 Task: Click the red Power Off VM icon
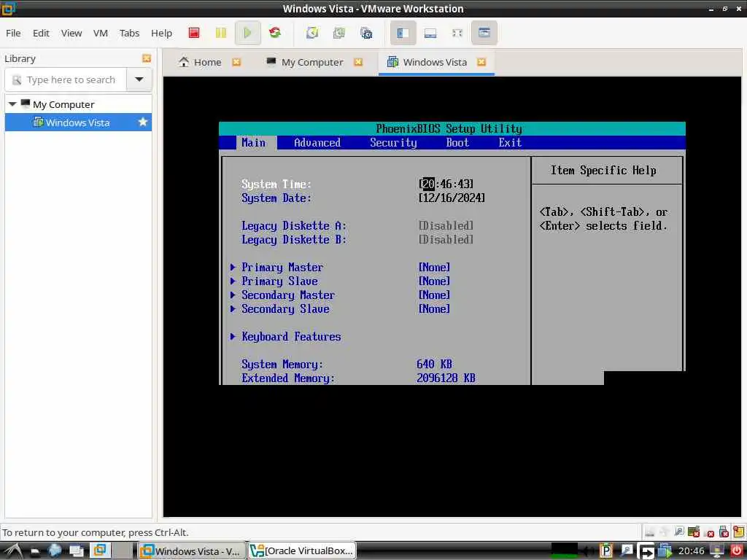pos(193,33)
